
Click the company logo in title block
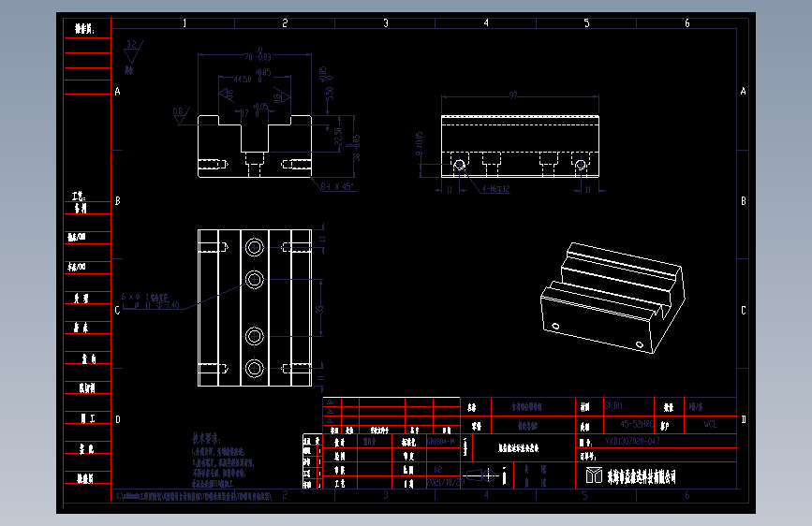tap(594, 475)
